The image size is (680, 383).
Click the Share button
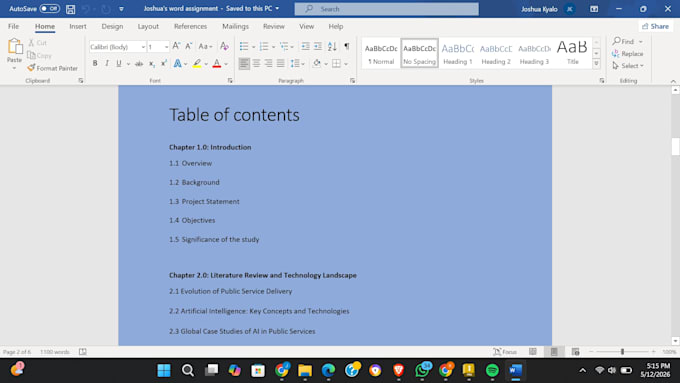coord(655,26)
